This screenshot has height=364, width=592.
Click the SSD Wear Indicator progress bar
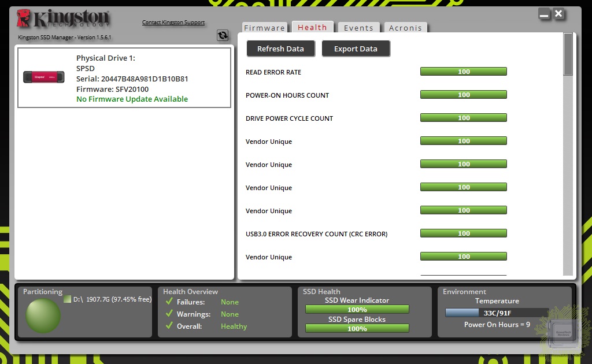tap(357, 310)
